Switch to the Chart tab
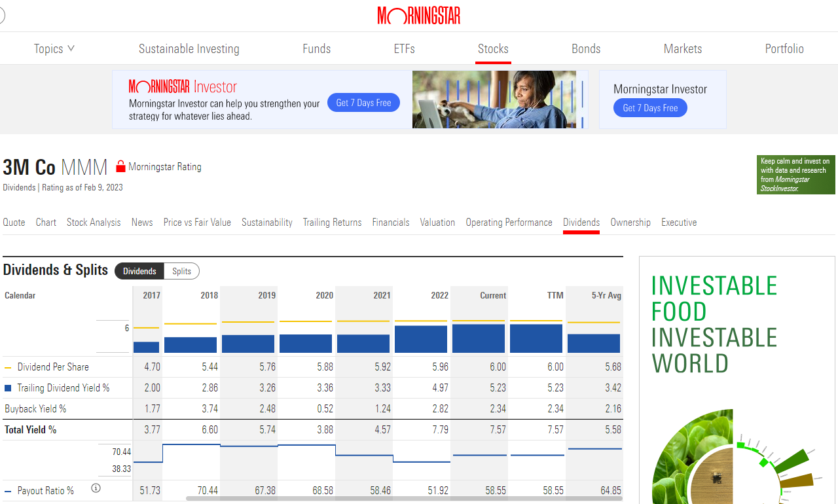The image size is (838, 504). [x=46, y=223]
